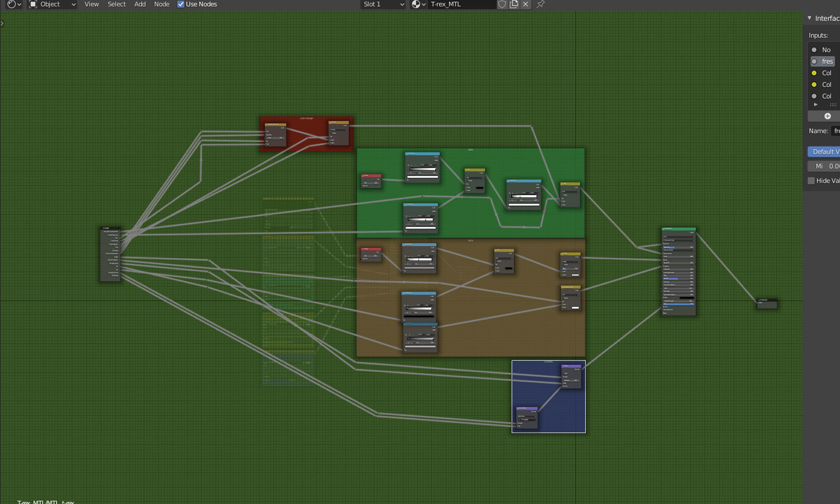This screenshot has width=840, height=504.
Task: Toggle the pin icon in header
Action: pos(540,4)
